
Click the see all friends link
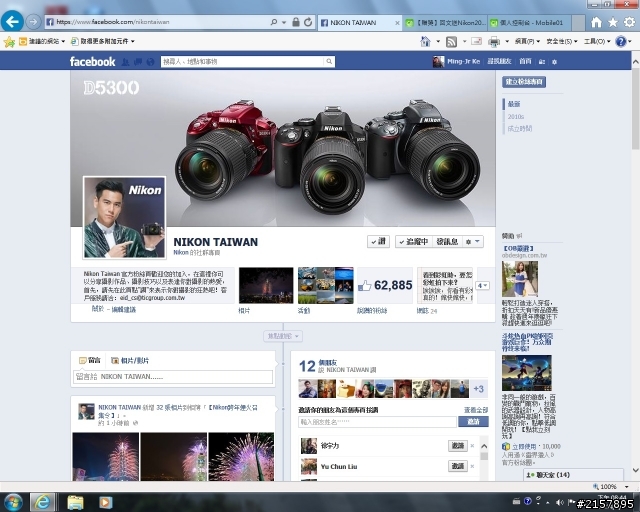tap(476, 410)
